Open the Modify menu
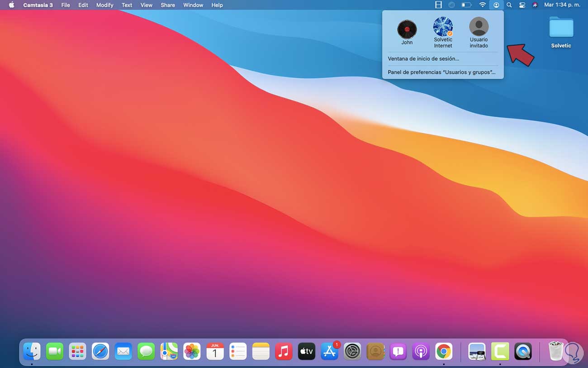 (104, 5)
